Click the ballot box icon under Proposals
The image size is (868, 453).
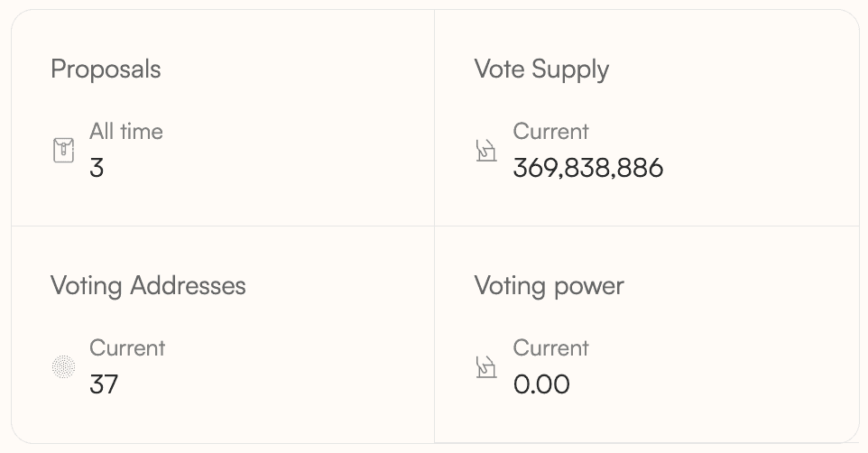pos(63,150)
